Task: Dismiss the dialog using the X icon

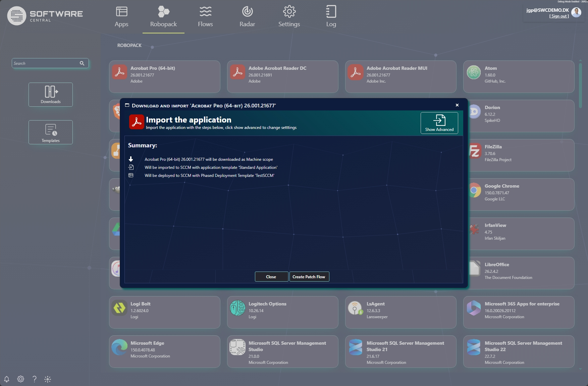Action: (x=457, y=105)
